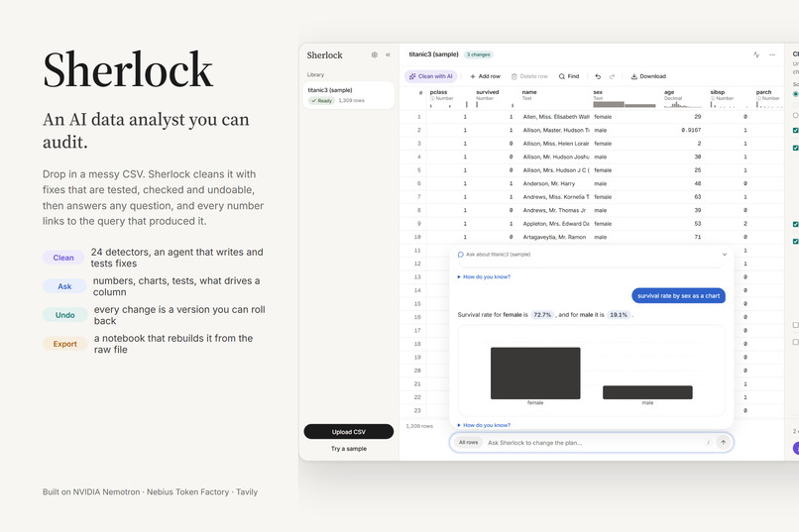Select row number 17

click(x=417, y=331)
